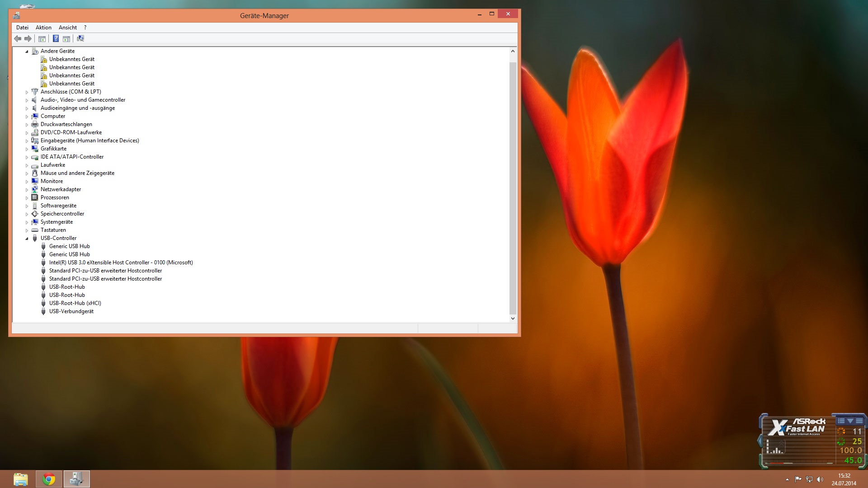Screen dimensions: 868x488
Task: Click the volume icon in system tray
Action: point(820,479)
